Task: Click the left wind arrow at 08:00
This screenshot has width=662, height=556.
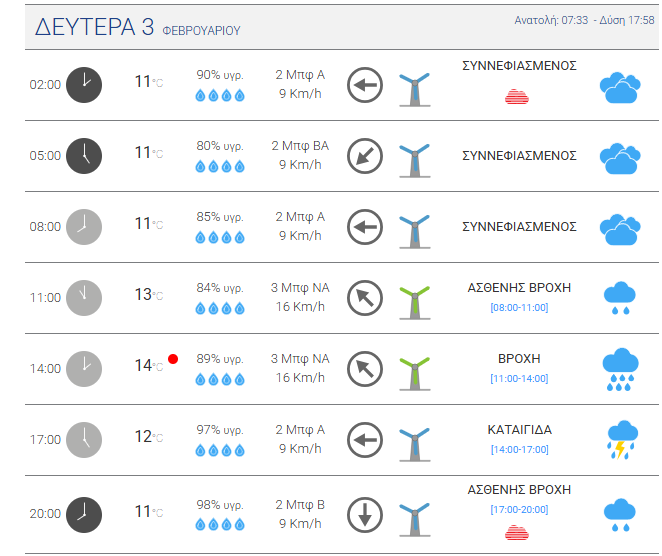Action: (365, 227)
